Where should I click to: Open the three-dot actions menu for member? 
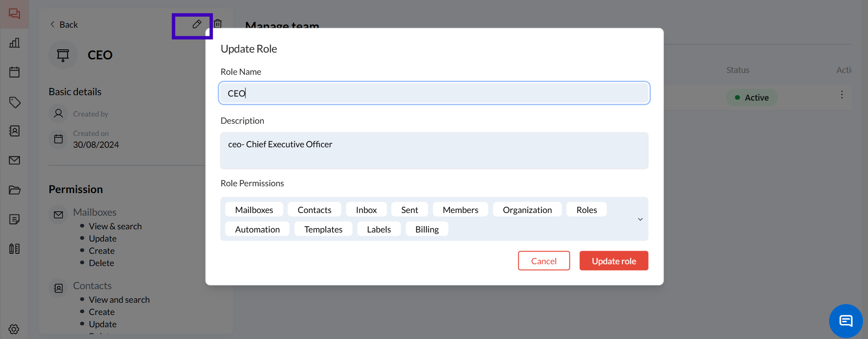841,95
